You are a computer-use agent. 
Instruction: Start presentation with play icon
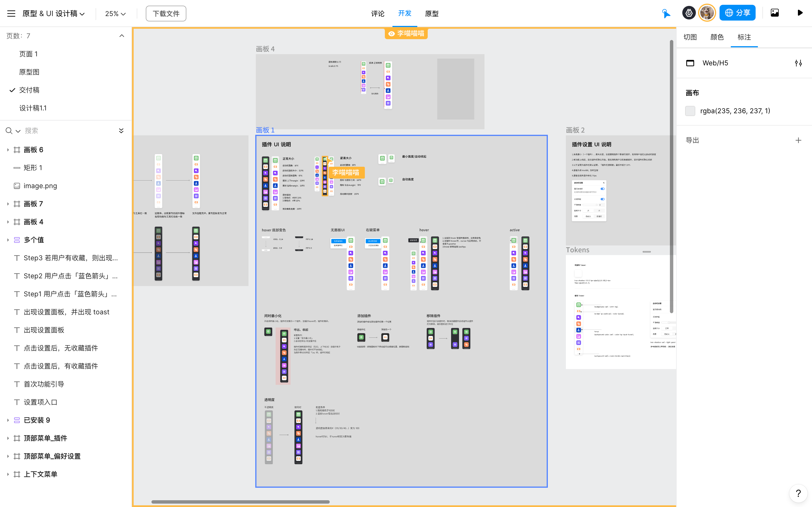pyautogui.click(x=800, y=13)
